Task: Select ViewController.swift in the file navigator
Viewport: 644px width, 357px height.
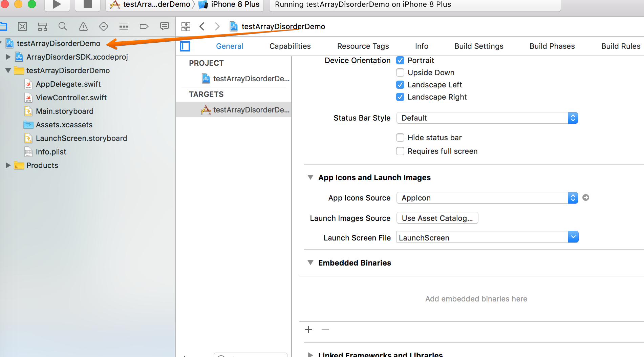Action: [71, 98]
